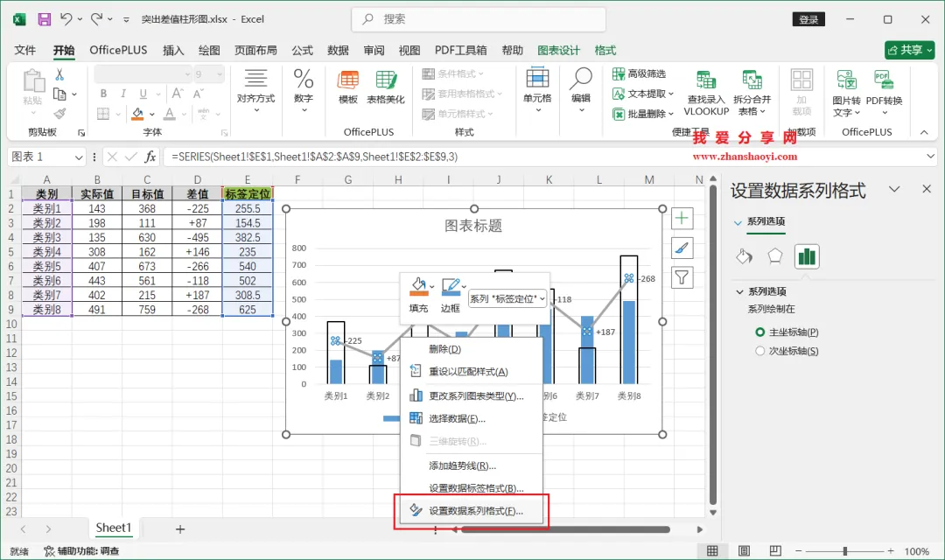Image resolution: width=945 pixels, height=560 pixels.
Task: Open the 文件 File tab
Action: pos(24,50)
